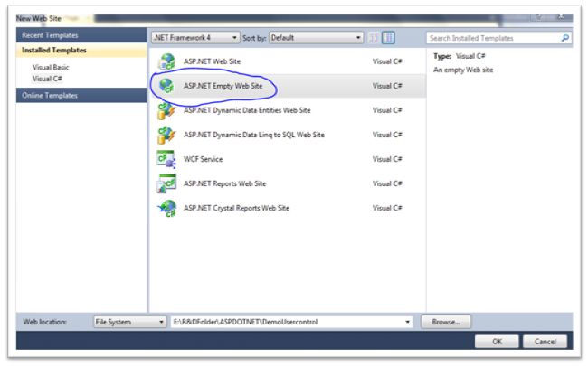
Task: Click Visual C# label in Crystal Reports row
Action: point(387,208)
